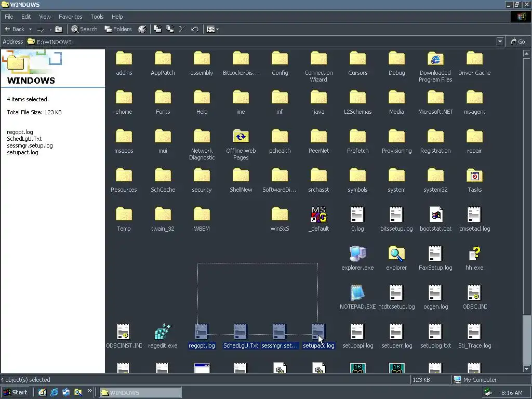Viewport: 532px width, 399px height.
Task: Select NOTEPAD.EXE icon
Action: coord(357,293)
